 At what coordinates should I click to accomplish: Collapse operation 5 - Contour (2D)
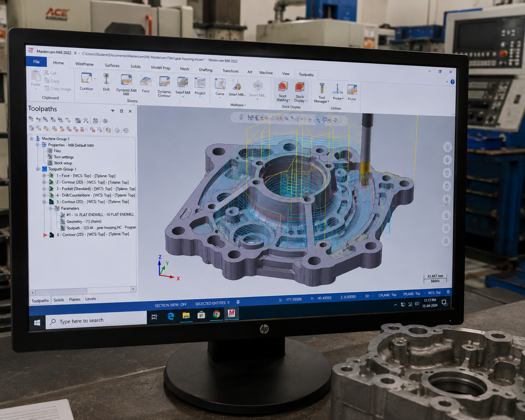(44, 202)
